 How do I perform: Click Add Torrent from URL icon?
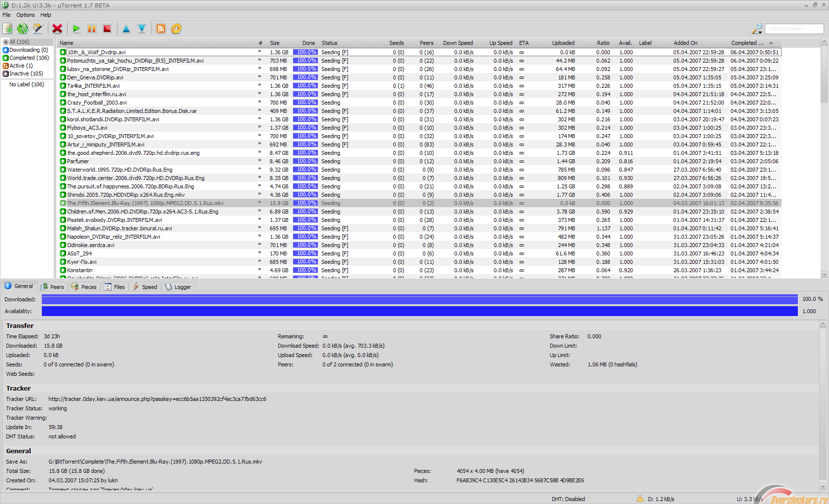click(x=23, y=29)
